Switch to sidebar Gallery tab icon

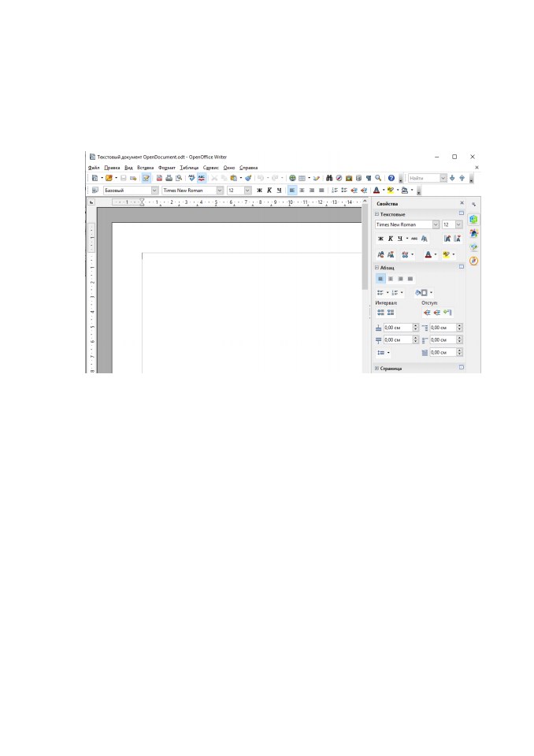click(x=473, y=246)
